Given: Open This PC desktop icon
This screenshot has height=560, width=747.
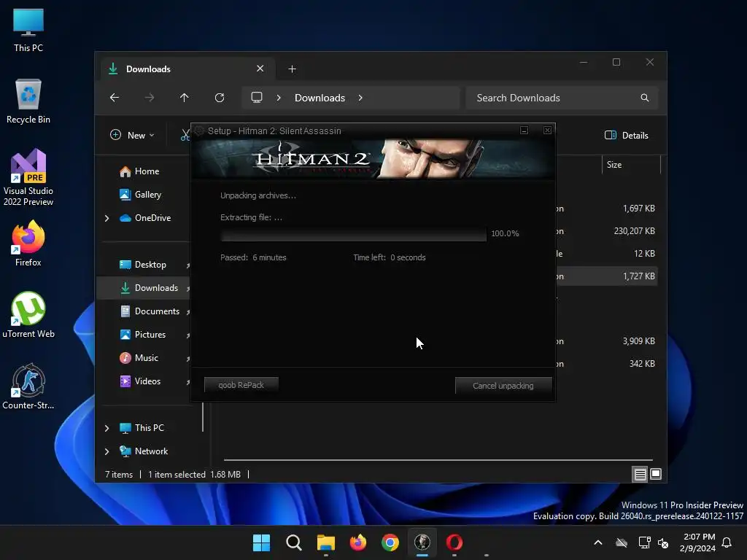Looking at the screenshot, I should coord(28,30).
